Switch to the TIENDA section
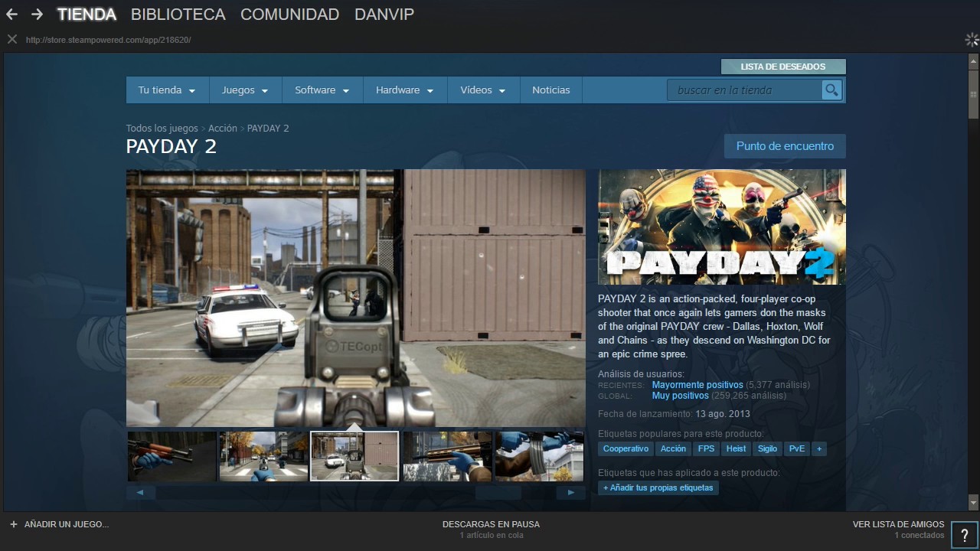Screen dimensions: 980x551 [87, 15]
